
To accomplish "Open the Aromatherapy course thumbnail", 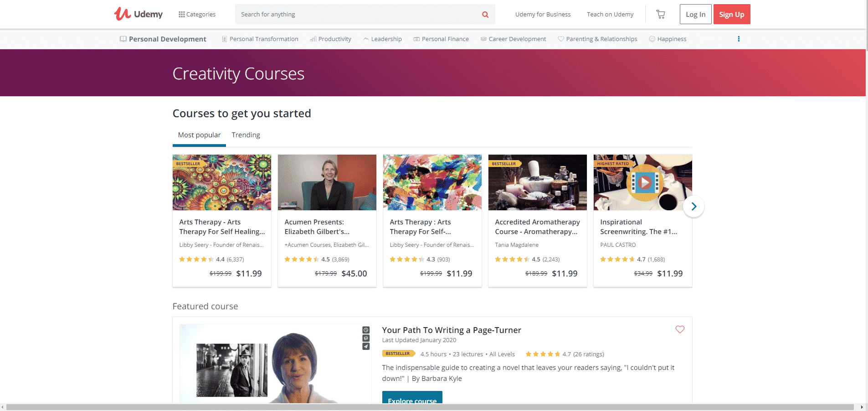I will [537, 182].
